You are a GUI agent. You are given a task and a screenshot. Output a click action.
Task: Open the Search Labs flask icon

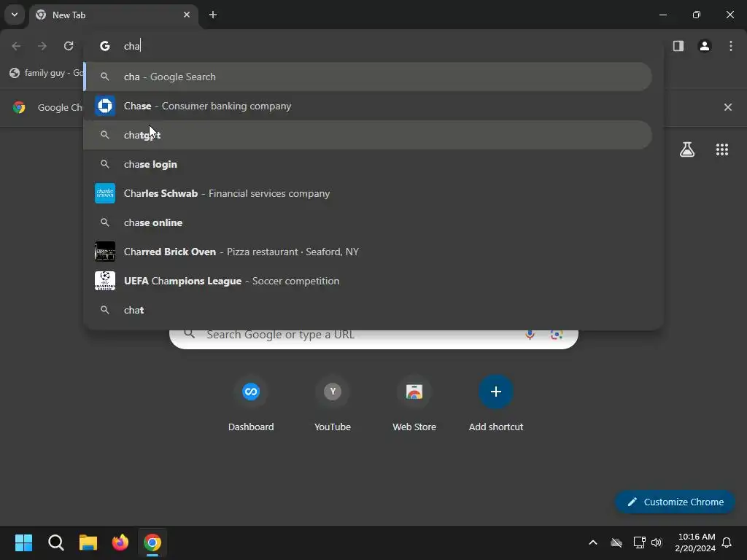tap(687, 150)
